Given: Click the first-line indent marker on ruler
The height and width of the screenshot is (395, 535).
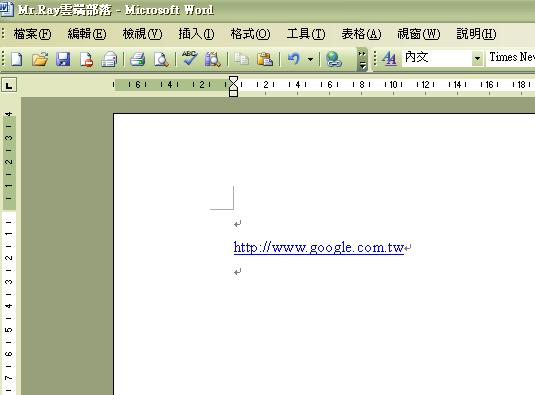Looking at the screenshot, I should [233, 81].
